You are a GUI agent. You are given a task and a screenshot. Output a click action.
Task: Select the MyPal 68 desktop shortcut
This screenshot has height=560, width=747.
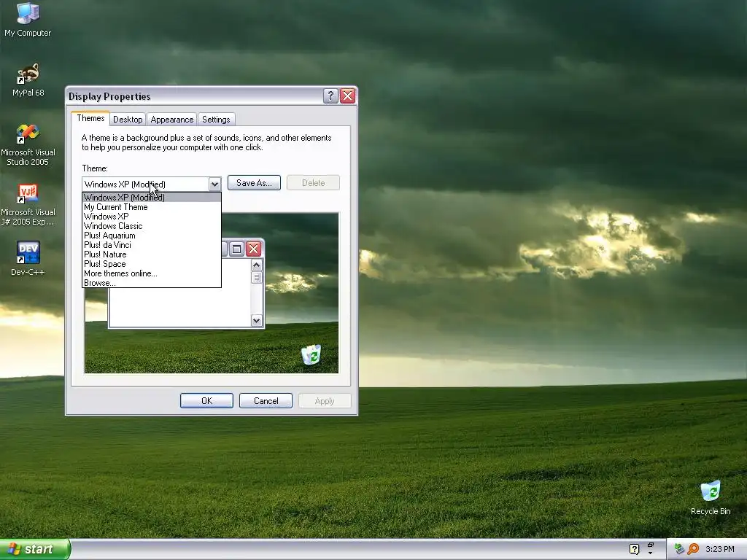click(28, 79)
